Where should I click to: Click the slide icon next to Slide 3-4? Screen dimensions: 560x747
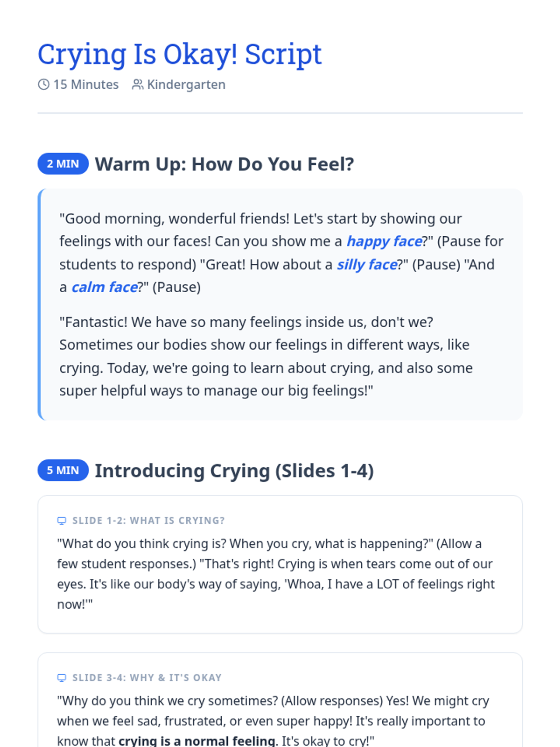62,678
